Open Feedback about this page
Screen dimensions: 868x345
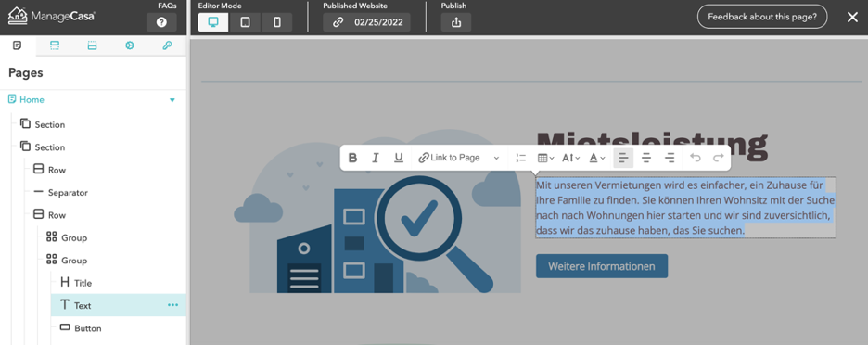click(762, 17)
